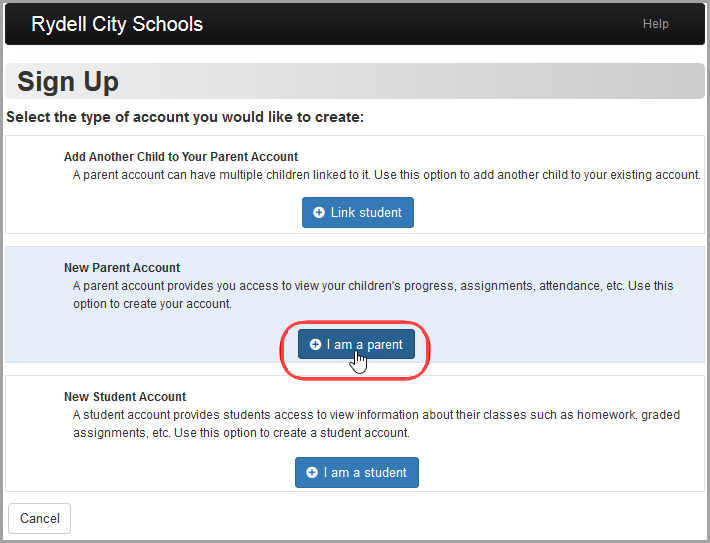The image size is (710, 543).
Task: Click the Select the type of account prompt
Action: (185, 117)
